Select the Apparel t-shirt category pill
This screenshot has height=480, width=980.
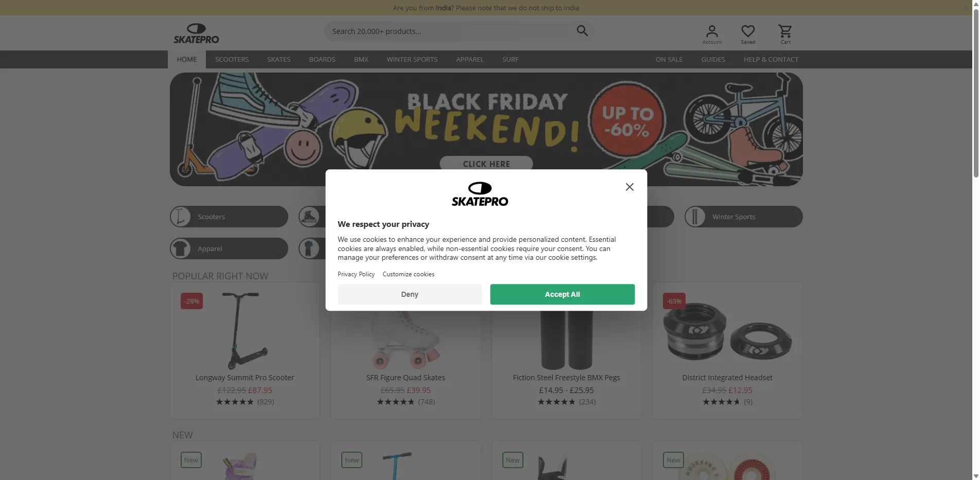point(229,248)
